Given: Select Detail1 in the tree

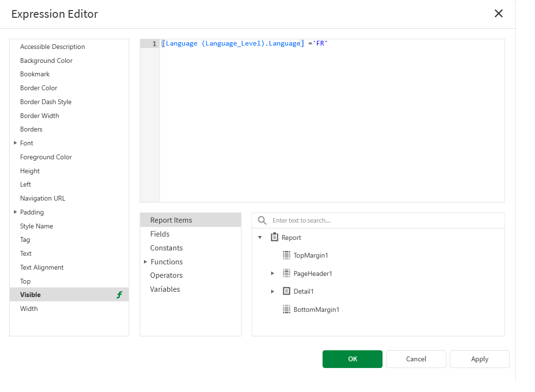Looking at the screenshot, I should [x=304, y=291].
